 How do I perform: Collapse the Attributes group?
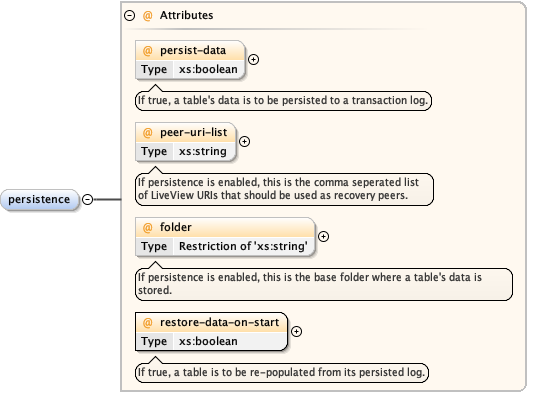pyautogui.click(x=129, y=15)
